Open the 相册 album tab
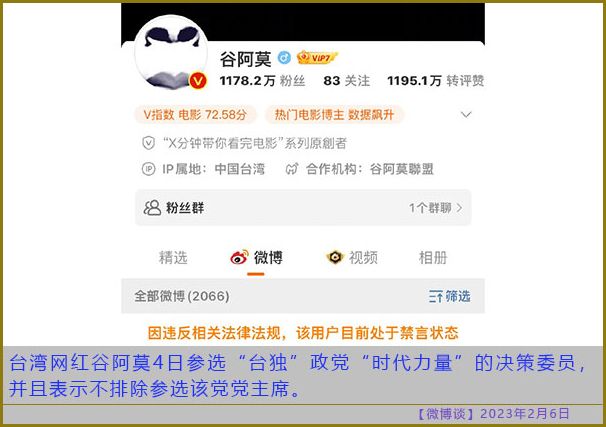This screenshot has width=606, height=427. point(433,257)
